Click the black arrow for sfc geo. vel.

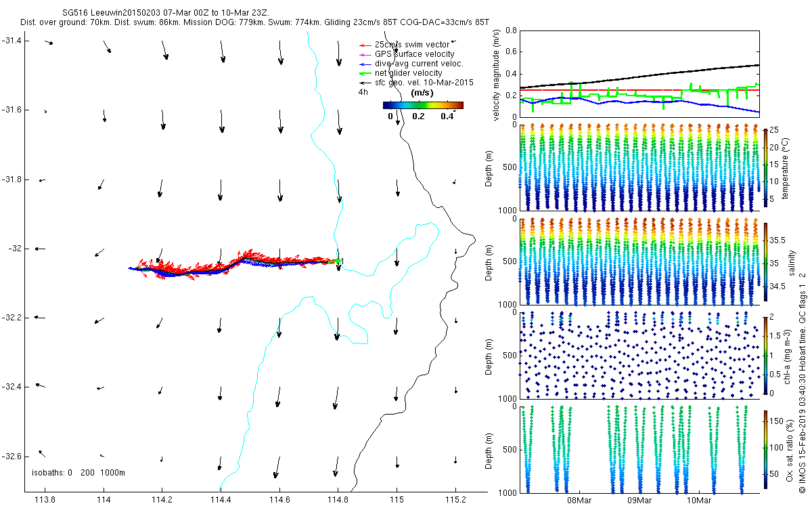[364, 83]
